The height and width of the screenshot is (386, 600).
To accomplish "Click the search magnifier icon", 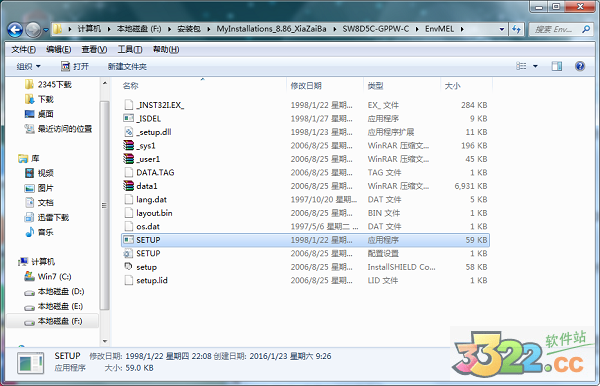I will 585,29.
